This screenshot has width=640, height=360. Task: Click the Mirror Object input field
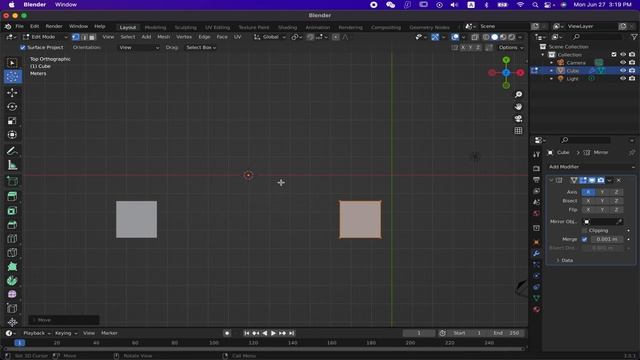[x=599, y=222]
